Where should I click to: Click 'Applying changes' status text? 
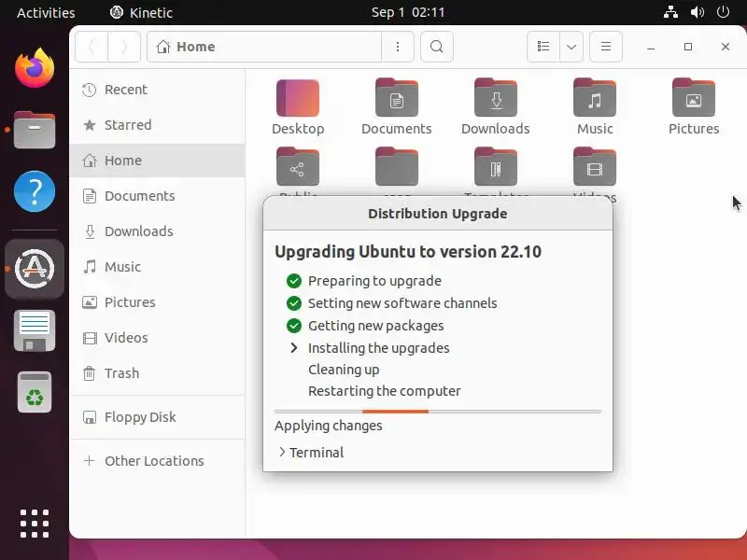tap(329, 426)
